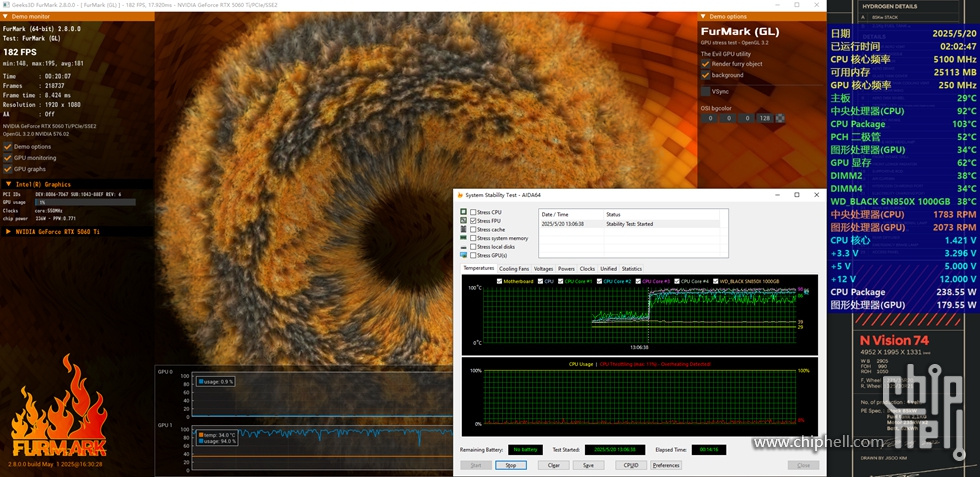This screenshot has width=980, height=477.
Task: Click the RAM module icon beside Stress system memory
Action: pos(463,238)
